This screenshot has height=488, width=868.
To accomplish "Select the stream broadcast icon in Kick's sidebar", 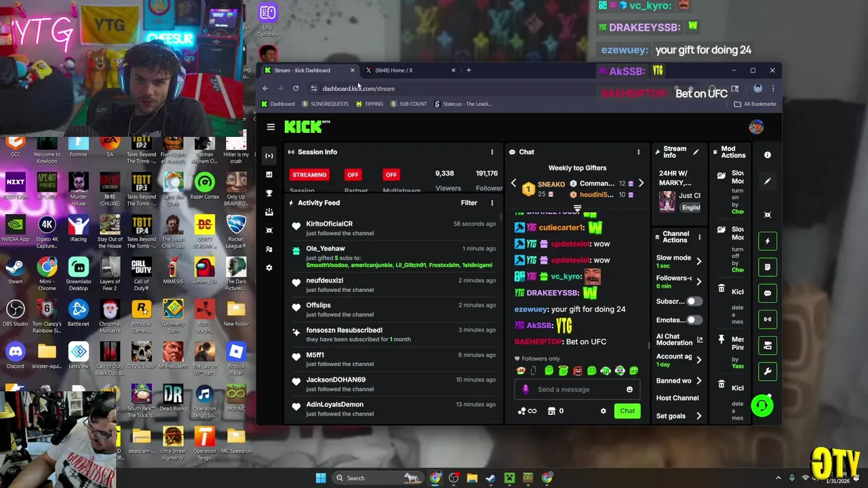I will click(269, 155).
